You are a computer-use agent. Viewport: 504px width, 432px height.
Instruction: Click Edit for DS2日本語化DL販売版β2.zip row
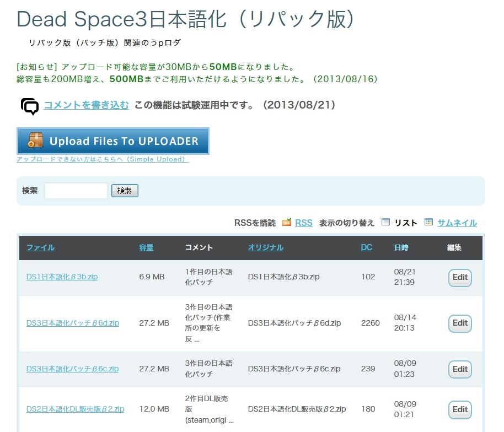point(460,409)
